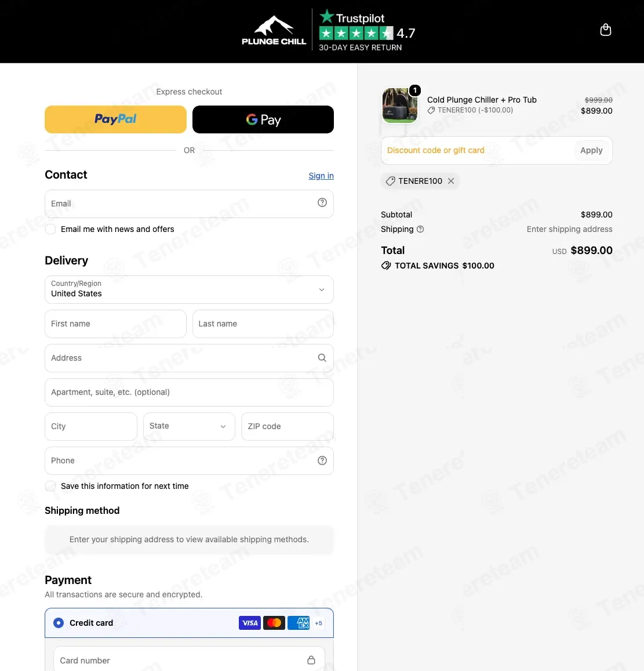Click the City input field
The width and height of the screenshot is (644, 671).
coord(91,427)
